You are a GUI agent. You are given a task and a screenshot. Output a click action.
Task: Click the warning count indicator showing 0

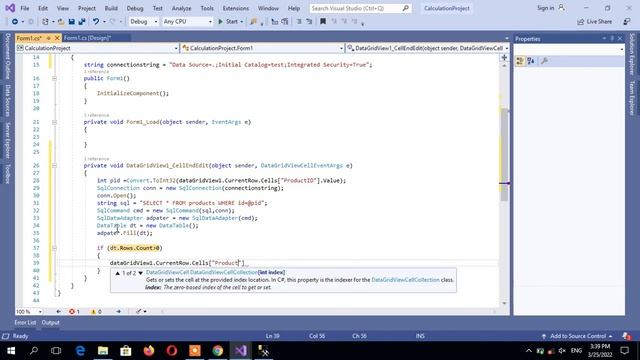[x=96, y=311]
